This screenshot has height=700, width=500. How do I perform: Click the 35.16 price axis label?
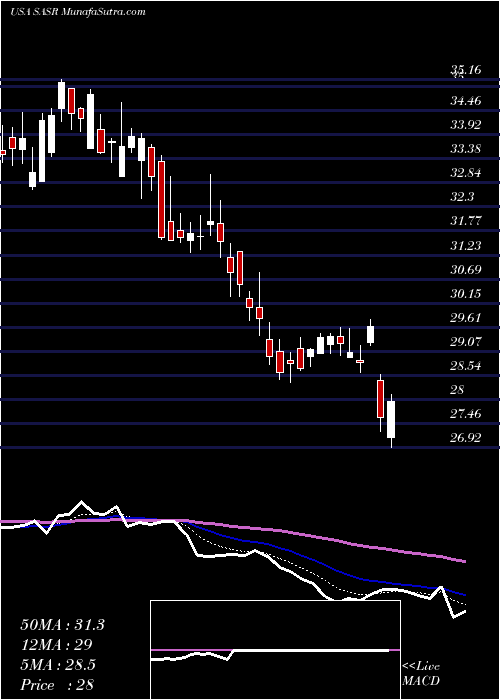(x=466, y=70)
